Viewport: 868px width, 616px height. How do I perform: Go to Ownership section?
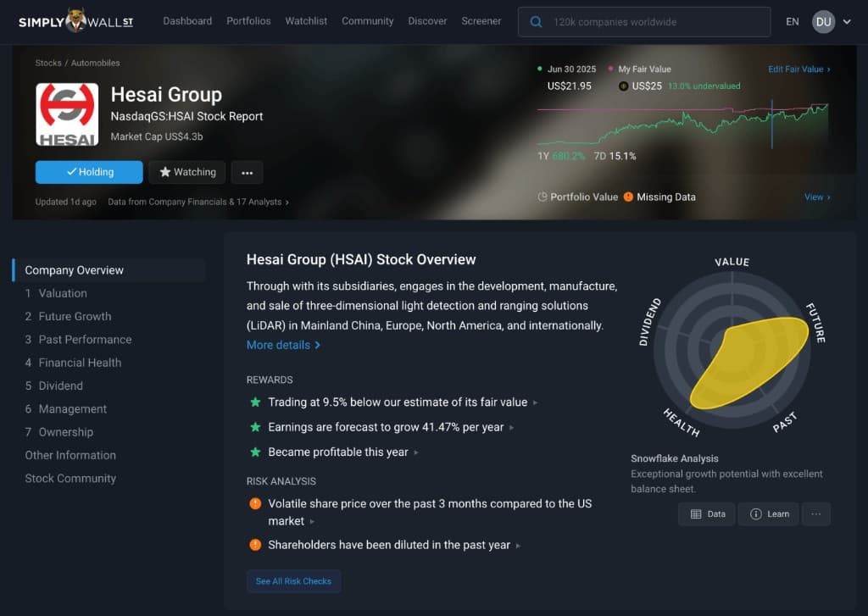coord(59,433)
